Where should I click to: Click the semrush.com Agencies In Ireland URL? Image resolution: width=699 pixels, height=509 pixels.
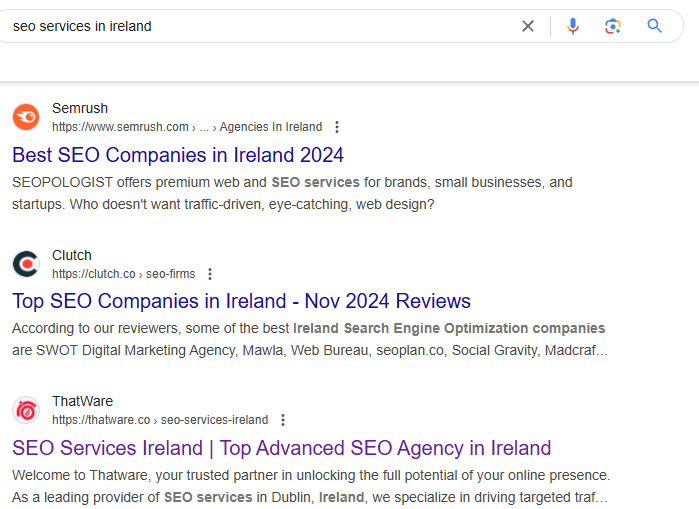click(187, 127)
